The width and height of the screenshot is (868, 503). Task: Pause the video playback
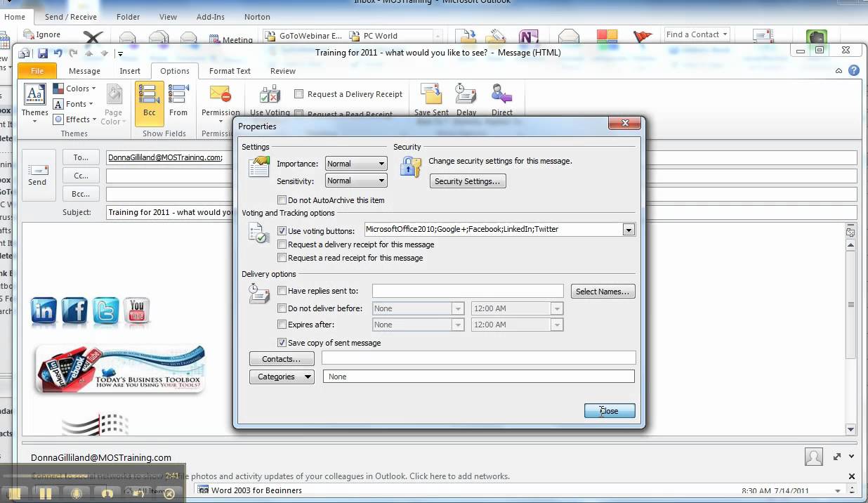[46, 494]
